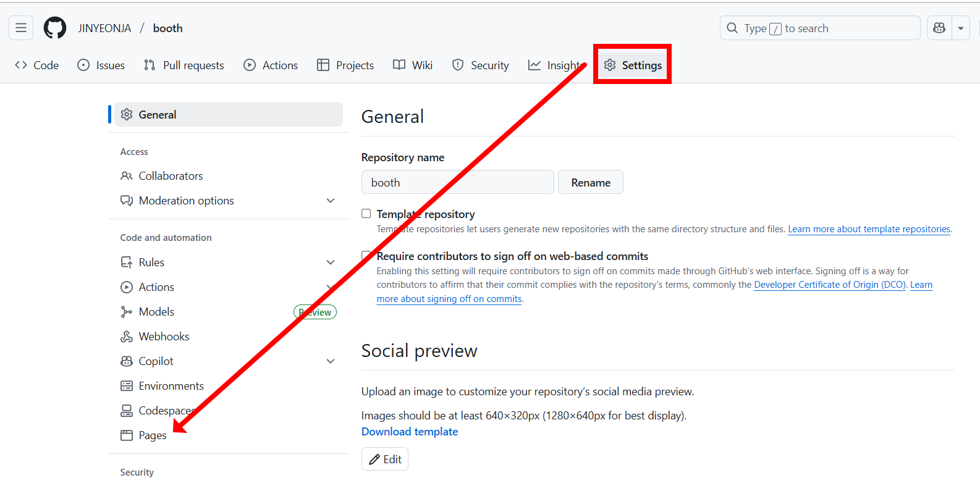The height and width of the screenshot is (491, 980).
Task: Click the Insights tab graph icon
Action: pos(534,65)
